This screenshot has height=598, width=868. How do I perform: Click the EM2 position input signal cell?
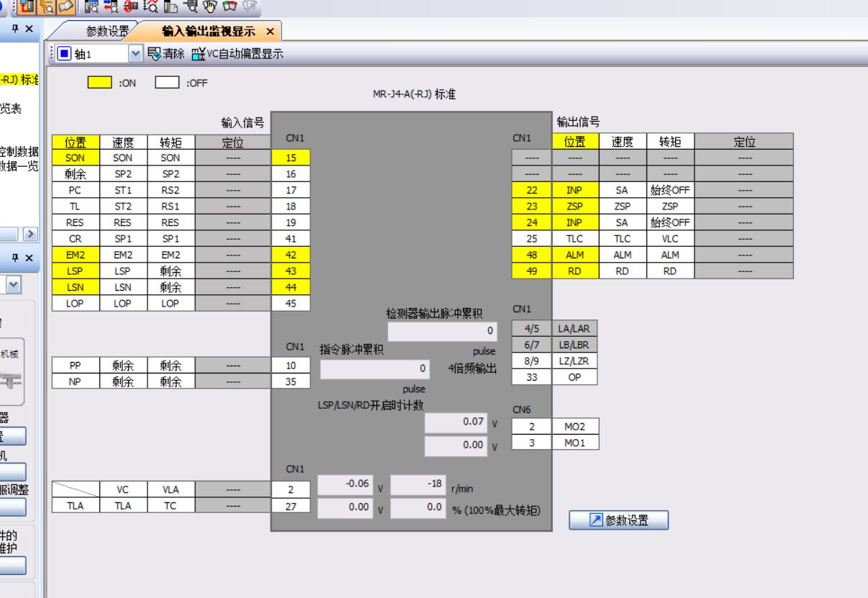[x=74, y=255]
